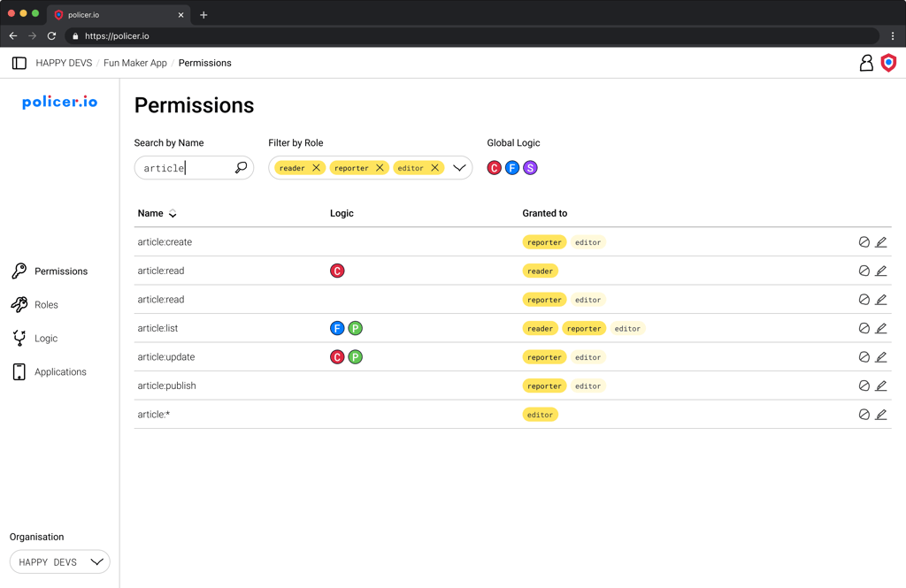Go to Fun Maker App breadcrumb

[135, 63]
